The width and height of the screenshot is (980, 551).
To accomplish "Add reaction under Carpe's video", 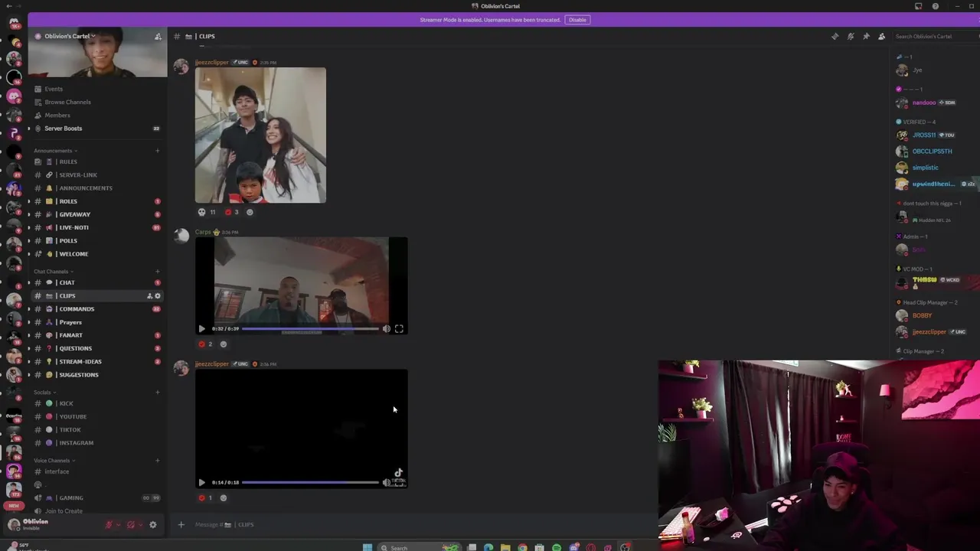I will 224,344.
